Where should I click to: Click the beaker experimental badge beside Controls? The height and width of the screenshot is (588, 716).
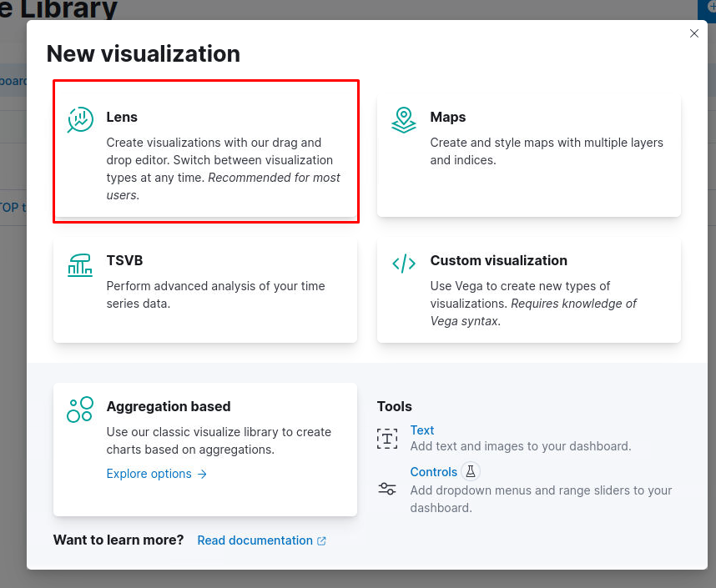(471, 471)
